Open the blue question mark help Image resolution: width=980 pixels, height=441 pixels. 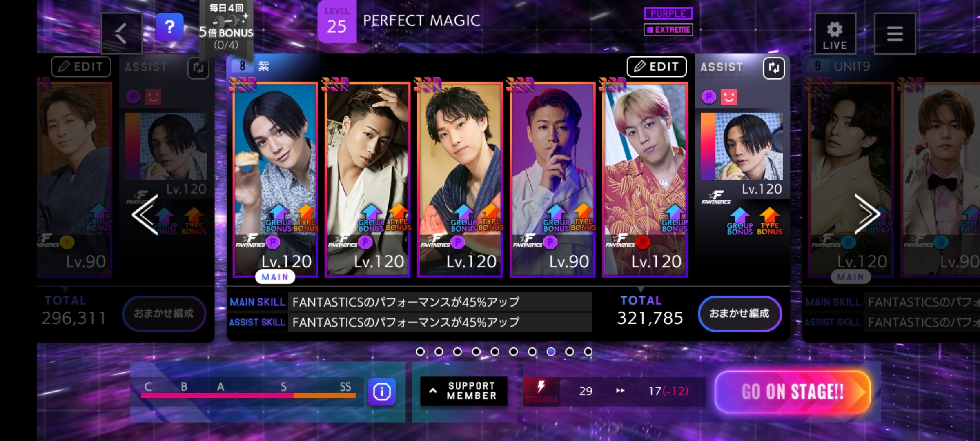(x=169, y=27)
